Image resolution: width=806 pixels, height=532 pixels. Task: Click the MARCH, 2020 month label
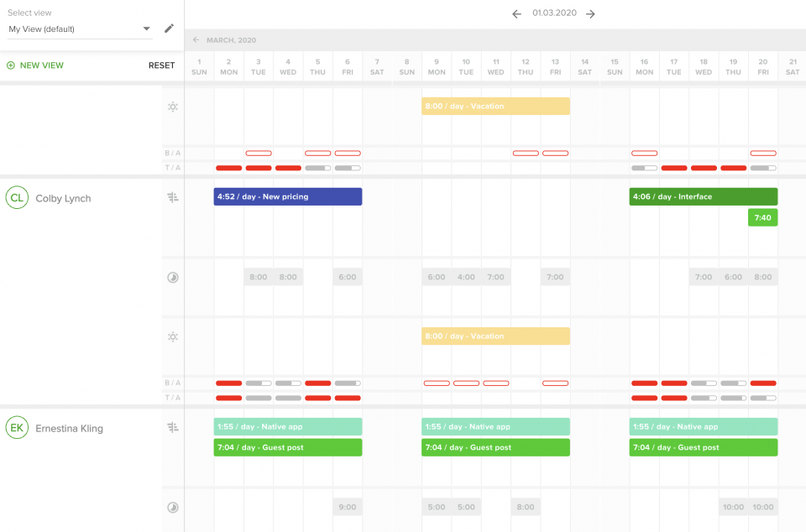(232, 40)
